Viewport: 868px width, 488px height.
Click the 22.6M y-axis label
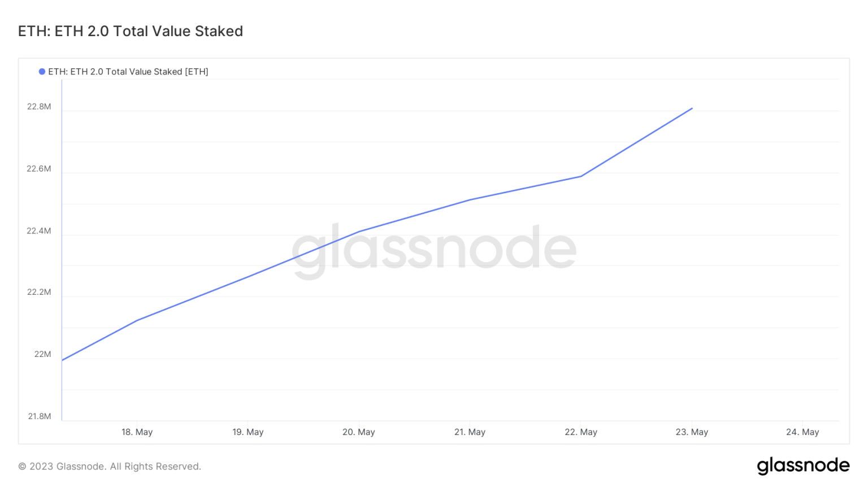39,169
